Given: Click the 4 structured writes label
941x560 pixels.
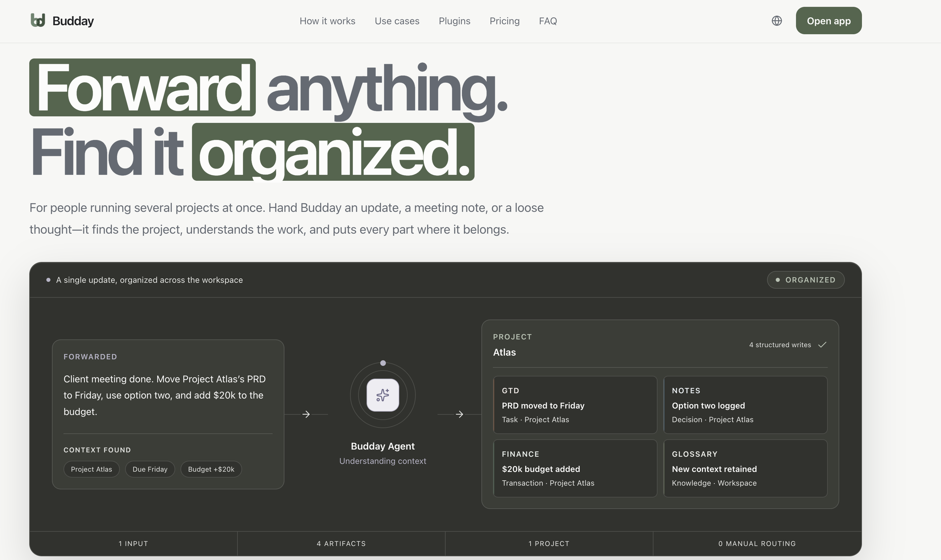Looking at the screenshot, I should tap(780, 345).
